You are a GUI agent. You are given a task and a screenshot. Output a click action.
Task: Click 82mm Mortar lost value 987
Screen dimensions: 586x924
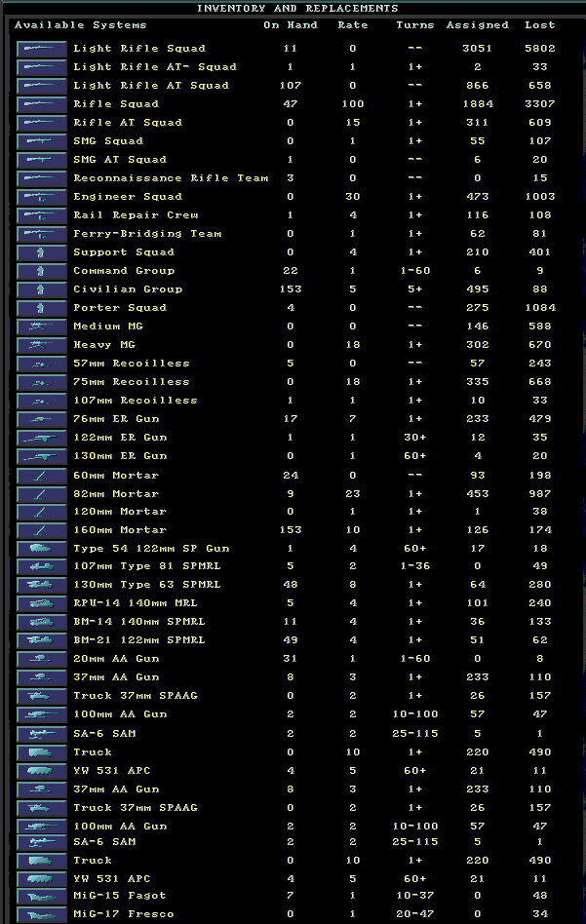540,494
